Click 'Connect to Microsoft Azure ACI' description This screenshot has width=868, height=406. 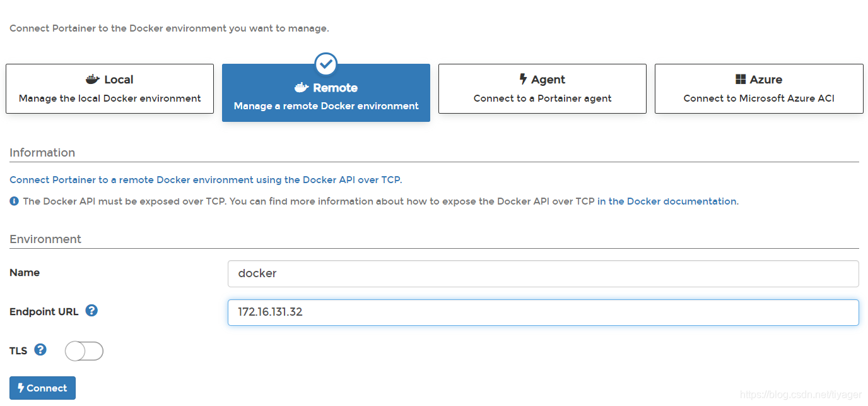tap(759, 99)
